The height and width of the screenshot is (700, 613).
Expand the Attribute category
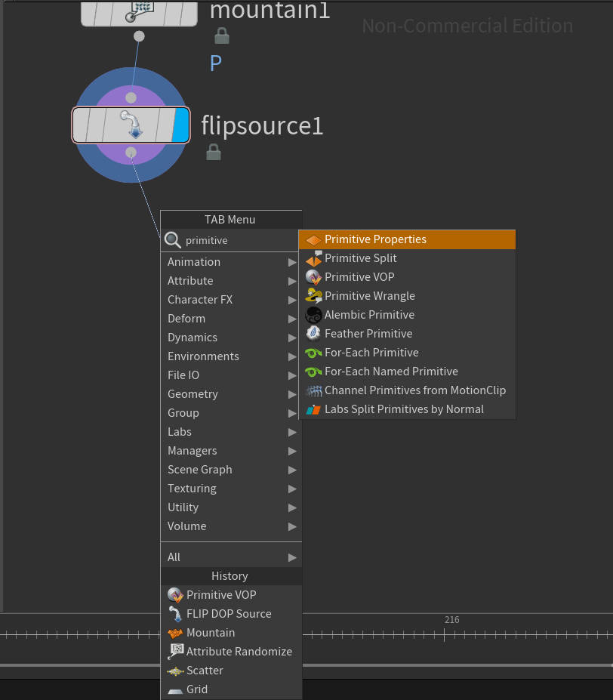point(231,281)
